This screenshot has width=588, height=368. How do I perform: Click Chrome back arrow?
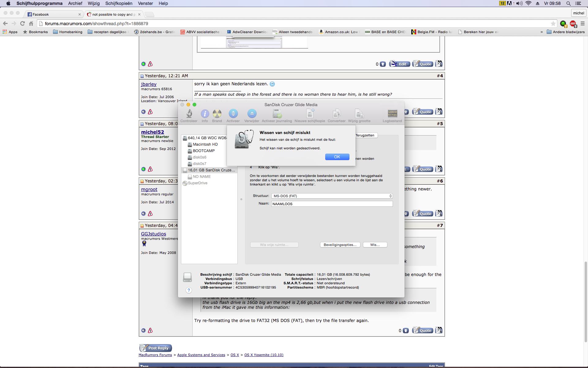[x=5, y=24]
